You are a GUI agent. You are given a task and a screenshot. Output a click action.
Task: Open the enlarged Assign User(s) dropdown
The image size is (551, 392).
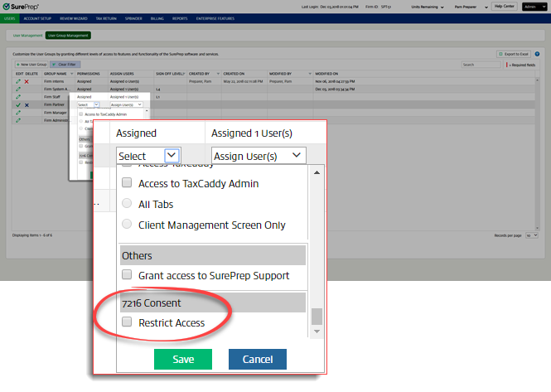(259, 155)
